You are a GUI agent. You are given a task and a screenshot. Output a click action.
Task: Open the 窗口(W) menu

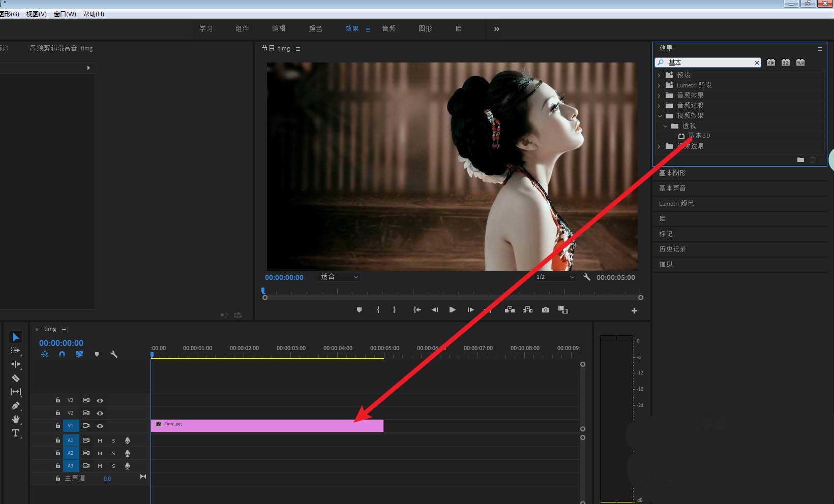click(65, 14)
